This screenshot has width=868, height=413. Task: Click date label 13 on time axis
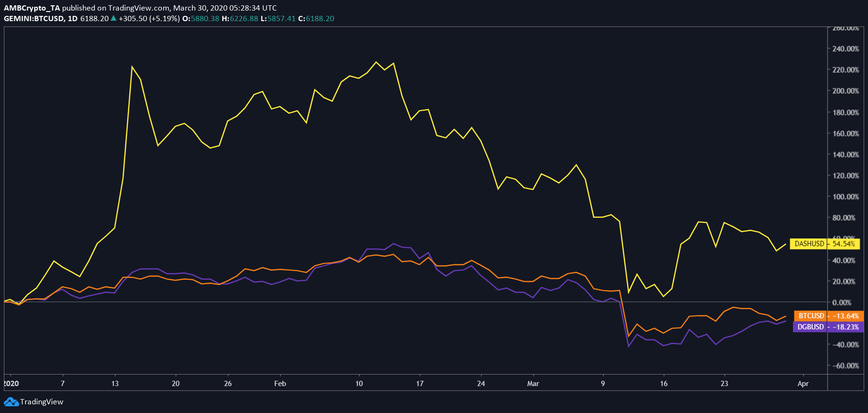[115, 384]
